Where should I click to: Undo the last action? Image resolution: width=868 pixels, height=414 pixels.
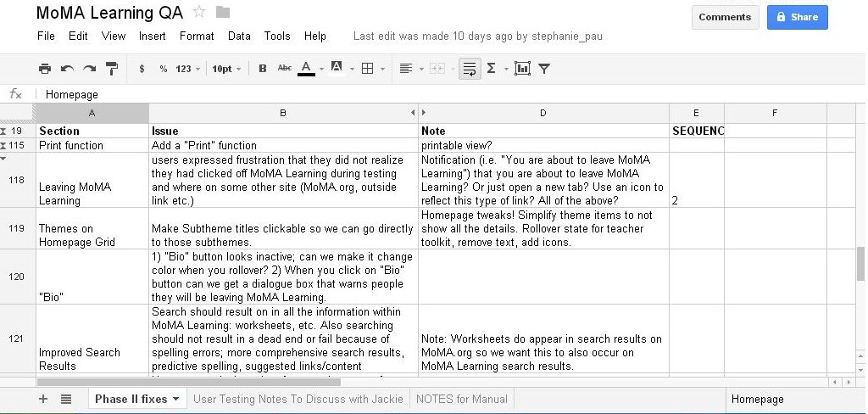tap(67, 69)
